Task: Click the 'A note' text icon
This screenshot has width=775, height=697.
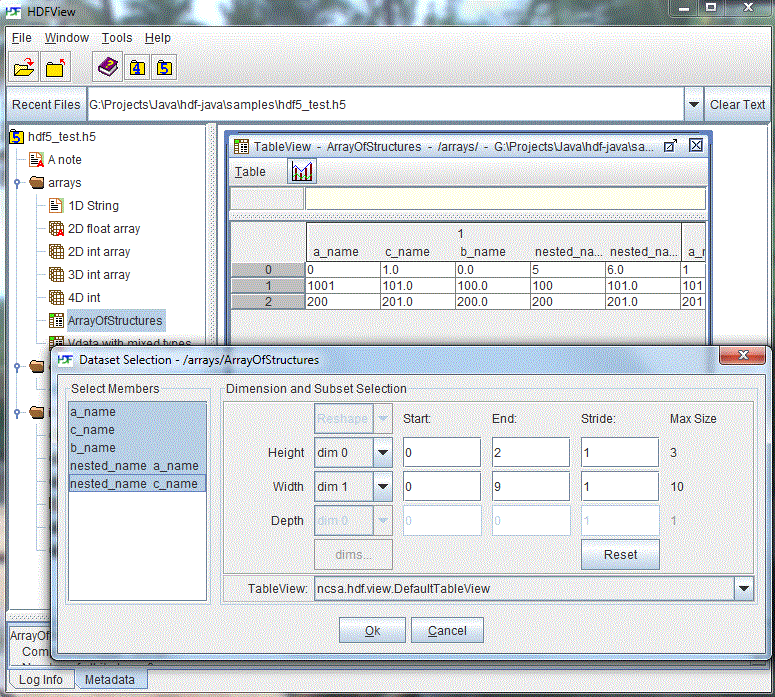Action: click(36, 159)
